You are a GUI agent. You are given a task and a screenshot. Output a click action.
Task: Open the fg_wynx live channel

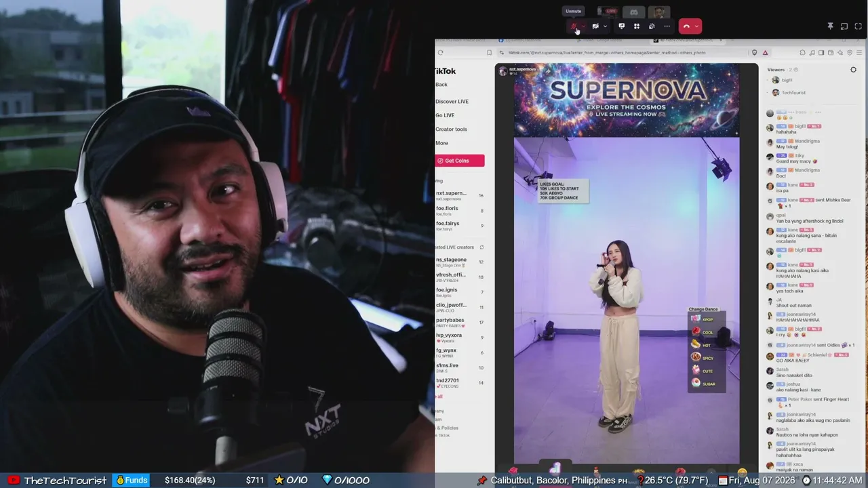[459, 352]
